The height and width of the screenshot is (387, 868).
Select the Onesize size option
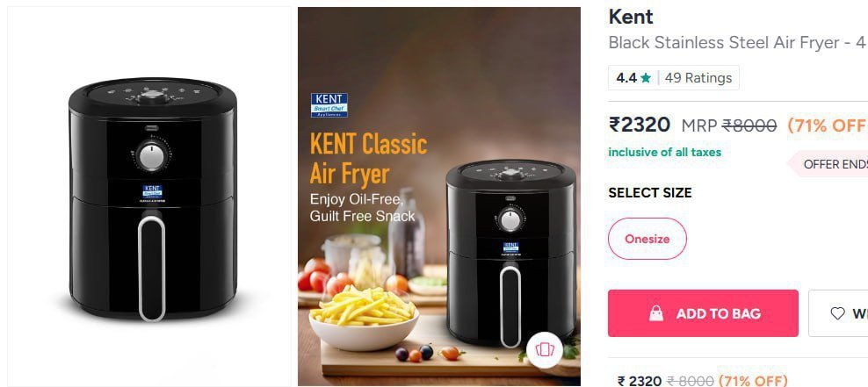(x=647, y=239)
